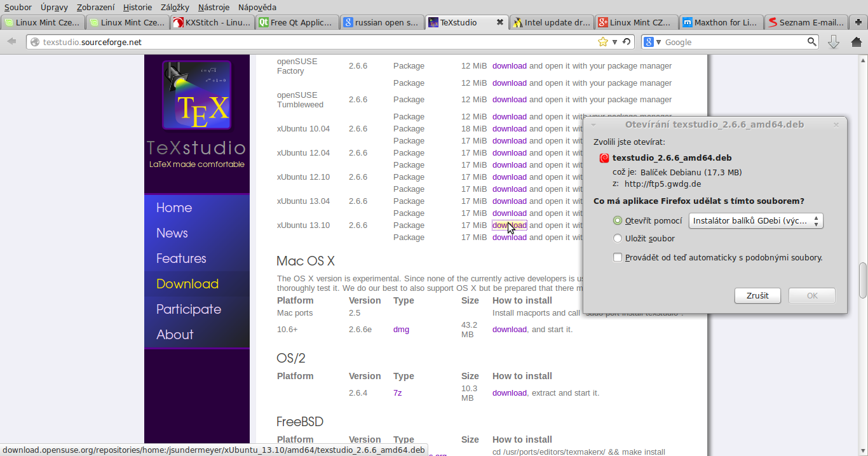Click the site identity globe icon
Viewport: 868px width, 456px height.
tap(34, 42)
